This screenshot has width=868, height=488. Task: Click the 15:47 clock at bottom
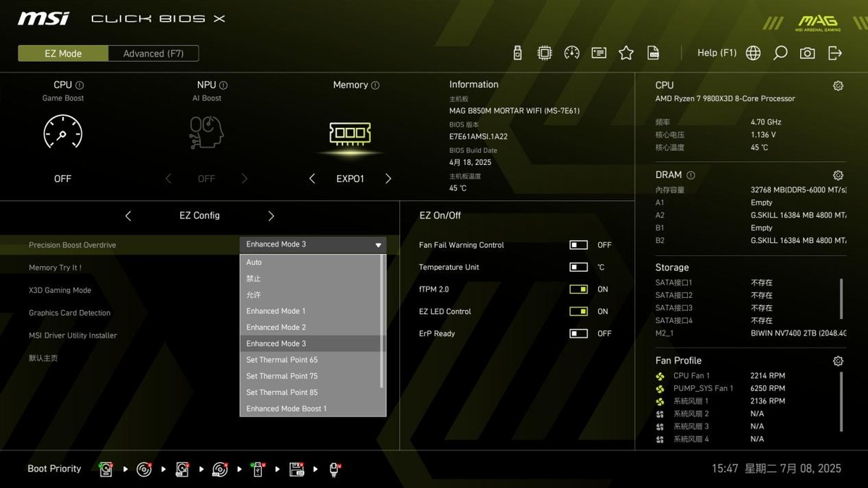[725, 468]
